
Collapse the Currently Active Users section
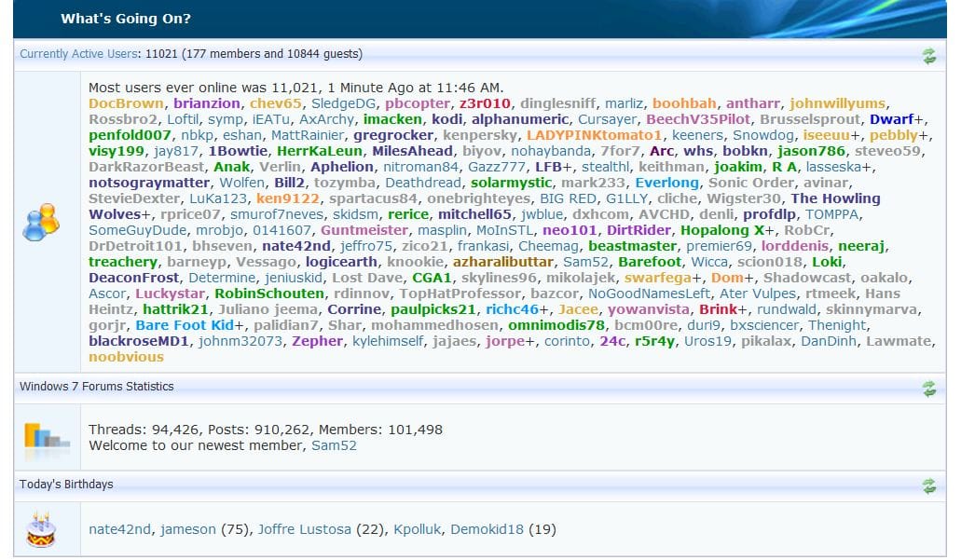click(x=929, y=56)
